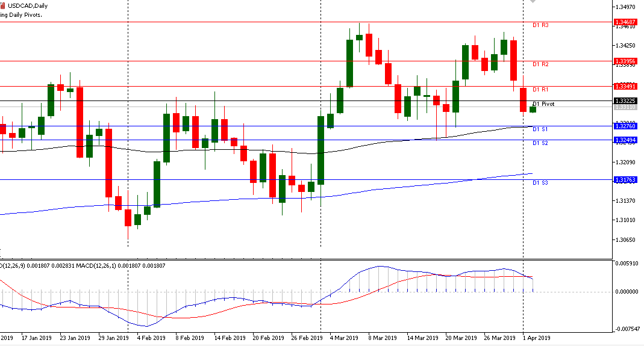This screenshot has width=644, height=346.
Task: Click the D1 R2 resistance label
Action: point(540,64)
